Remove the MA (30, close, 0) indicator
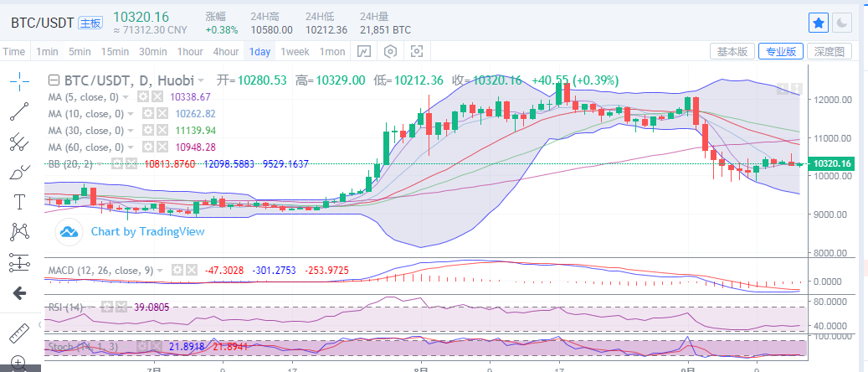The width and height of the screenshot is (868, 372). point(162,130)
